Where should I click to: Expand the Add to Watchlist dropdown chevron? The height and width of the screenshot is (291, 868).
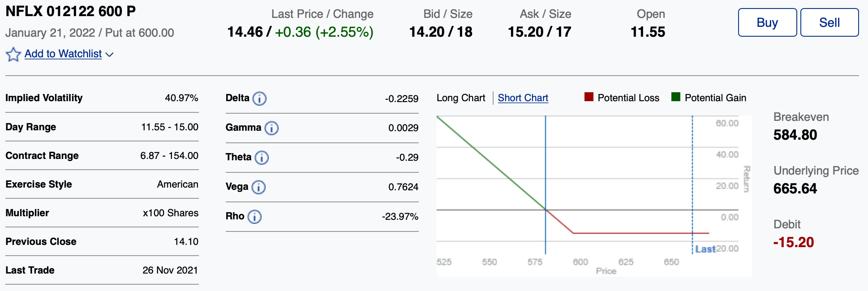coord(110,55)
